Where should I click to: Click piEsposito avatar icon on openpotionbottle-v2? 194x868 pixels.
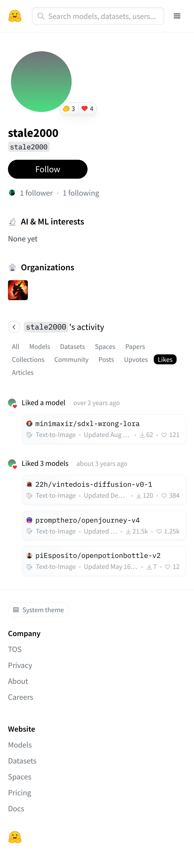click(x=29, y=555)
